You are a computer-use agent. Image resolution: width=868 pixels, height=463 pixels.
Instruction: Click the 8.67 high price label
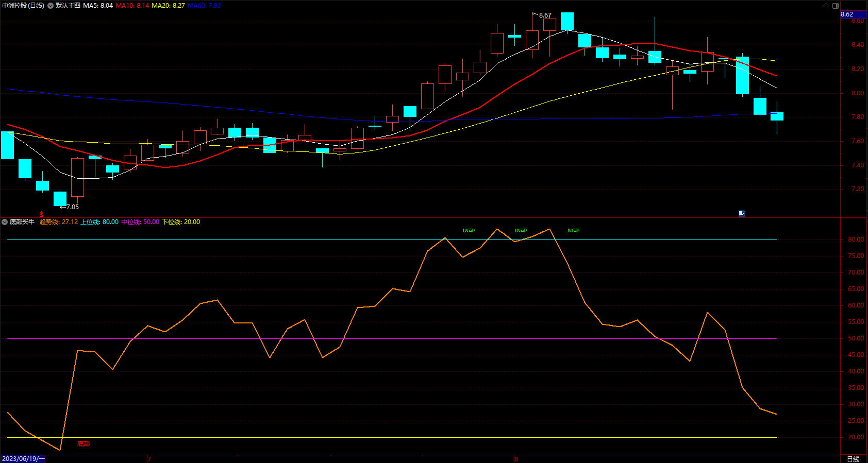545,15
